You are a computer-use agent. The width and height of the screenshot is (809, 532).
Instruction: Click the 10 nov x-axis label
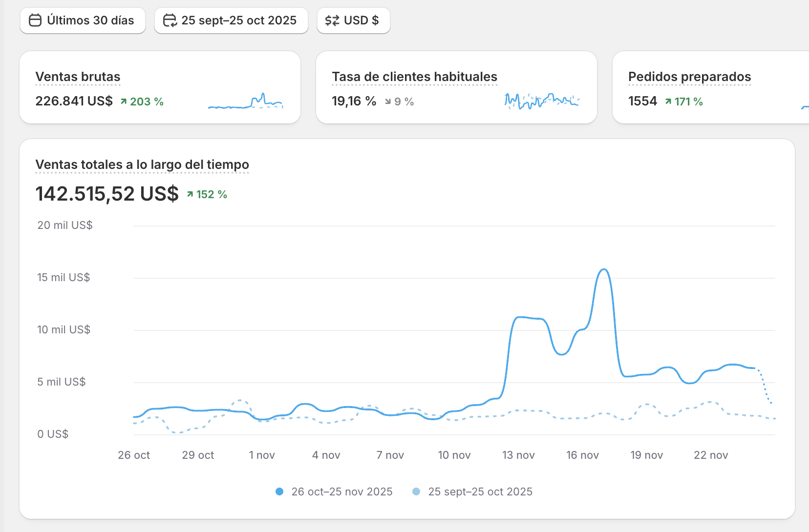click(454, 455)
